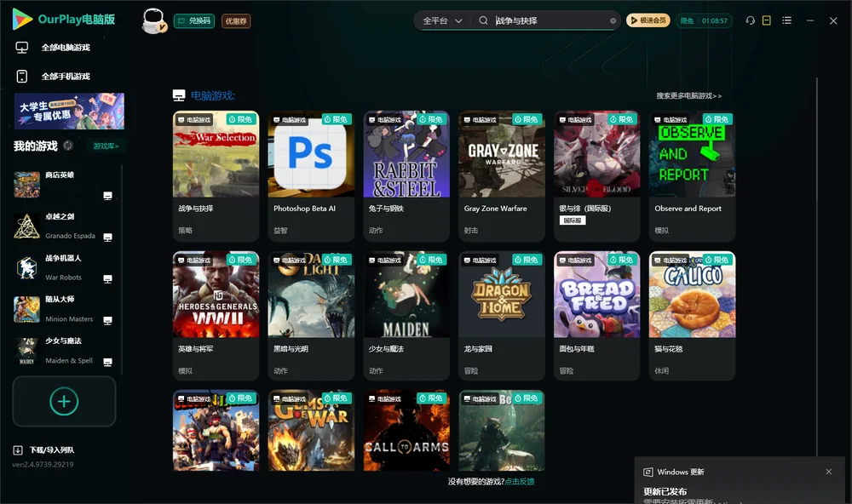Expand the 全平台 platform dropdown

click(441, 20)
